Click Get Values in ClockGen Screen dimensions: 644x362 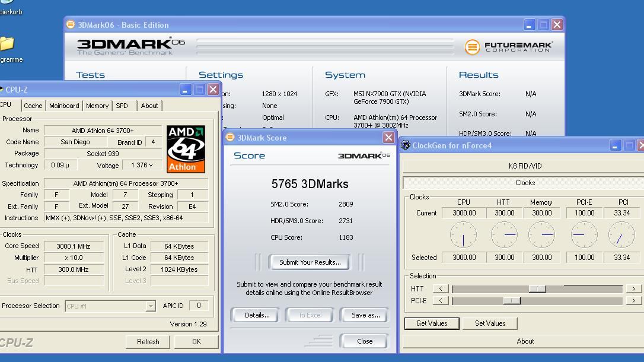tap(432, 323)
